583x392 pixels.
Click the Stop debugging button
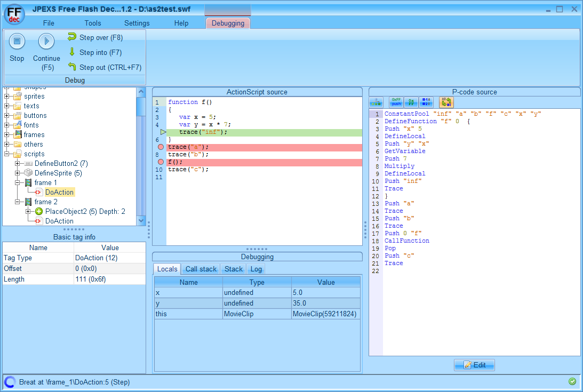[17, 41]
